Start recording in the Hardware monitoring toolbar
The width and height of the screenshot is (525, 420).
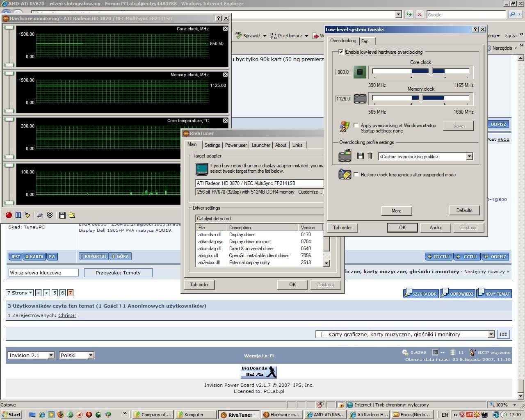coord(9,215)
